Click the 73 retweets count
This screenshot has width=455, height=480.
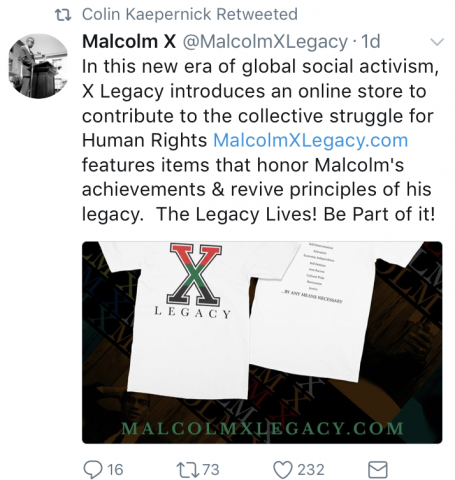coord(211,470)
